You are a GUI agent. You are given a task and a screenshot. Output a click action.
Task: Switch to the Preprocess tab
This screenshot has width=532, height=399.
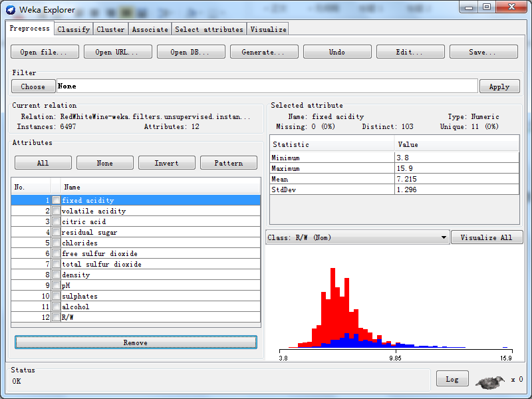tap(30, 28)
